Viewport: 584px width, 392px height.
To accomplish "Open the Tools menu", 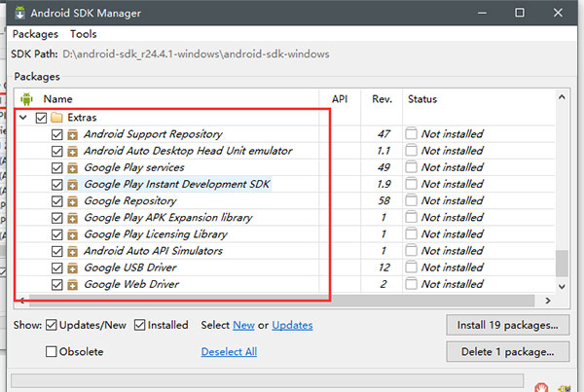I will pyautogui.click(x=84, y=34).
